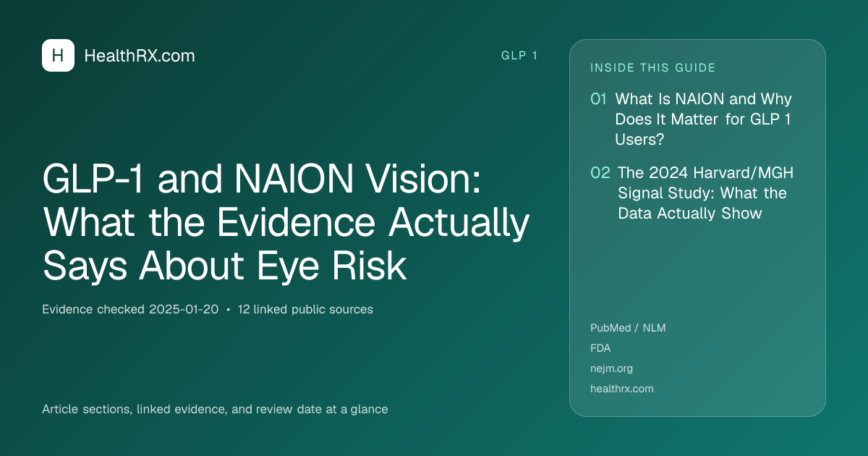The image size is (868, 456).
Task: Click the nejm.org source entry
Action: point(611,368)
